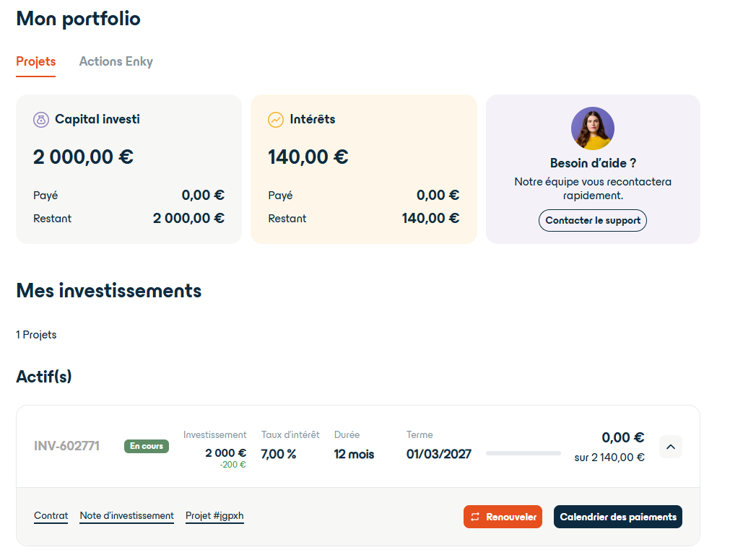Image resolution: width=730 pixels, height=560 pixels.
Task: Click the 'En cours' status badge
Action: pos(146,446)
